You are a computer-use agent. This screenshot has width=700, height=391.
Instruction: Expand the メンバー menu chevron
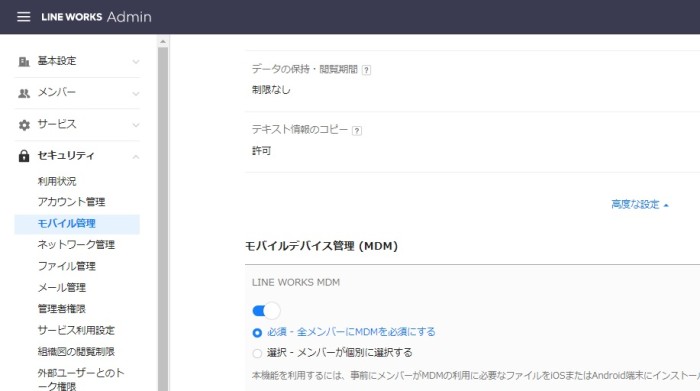click(x=136, y=93)
